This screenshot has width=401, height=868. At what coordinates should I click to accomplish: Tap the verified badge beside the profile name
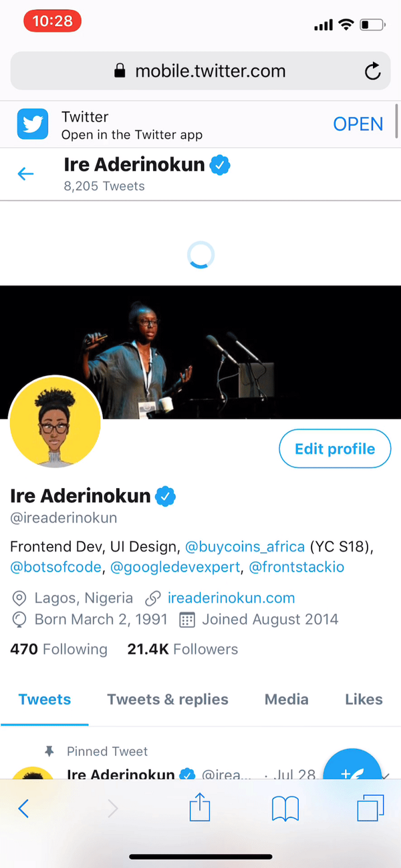coord(166,496)
